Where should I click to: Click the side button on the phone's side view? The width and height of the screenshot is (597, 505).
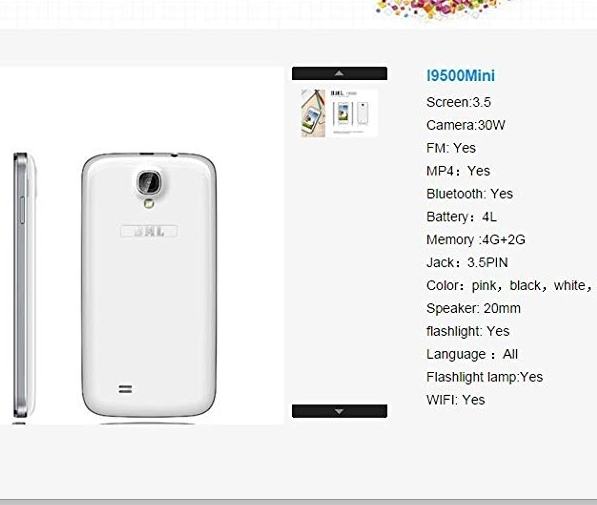point(22,210)
